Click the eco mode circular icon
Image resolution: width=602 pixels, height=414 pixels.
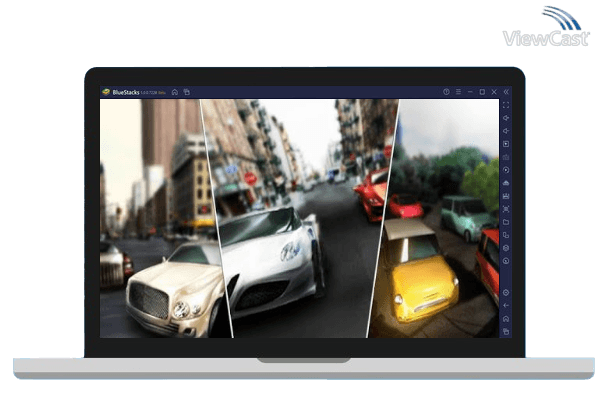point(506,261)
